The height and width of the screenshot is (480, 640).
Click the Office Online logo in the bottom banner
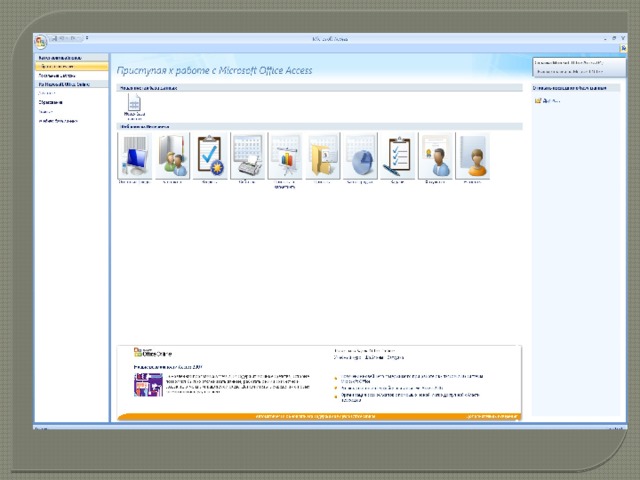(153, 353)
